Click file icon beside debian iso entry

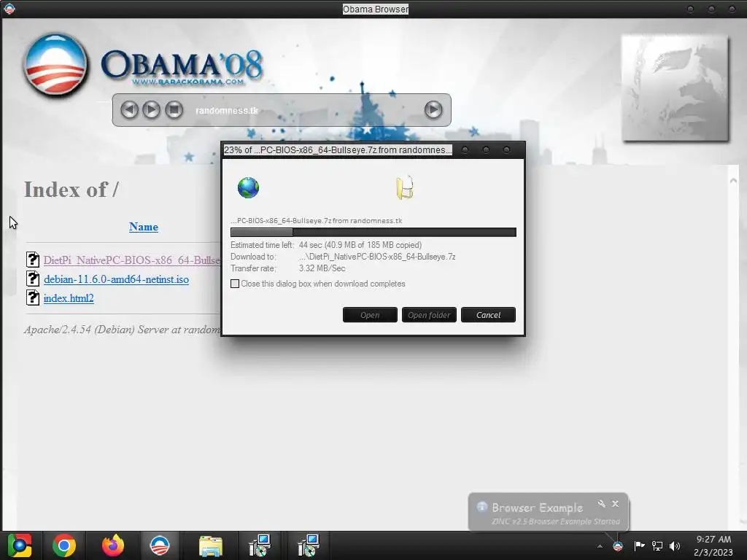[33, 279]
